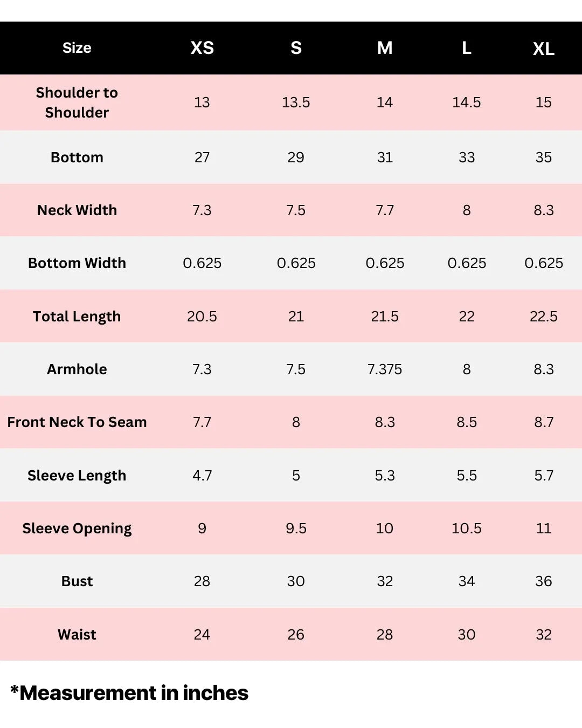Select the Sleeve Opening row label

pyautogui.click(x=77, y=528)
